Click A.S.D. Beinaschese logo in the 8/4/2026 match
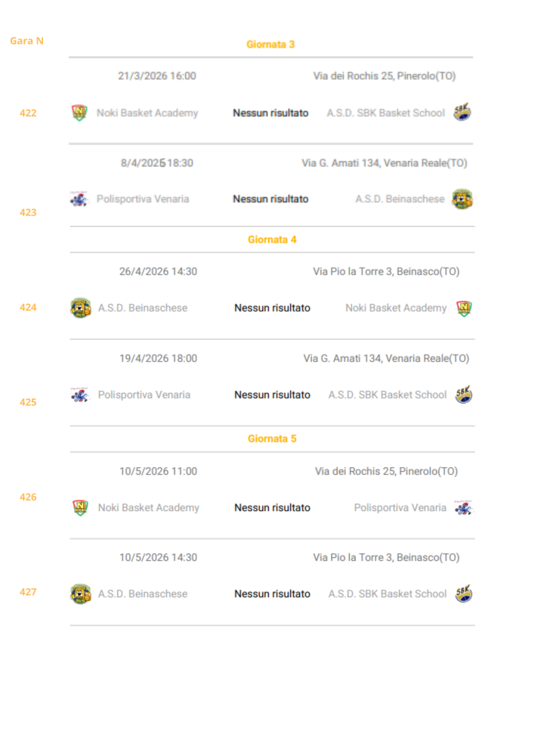544x756 pixels. [x=462, y=199]
